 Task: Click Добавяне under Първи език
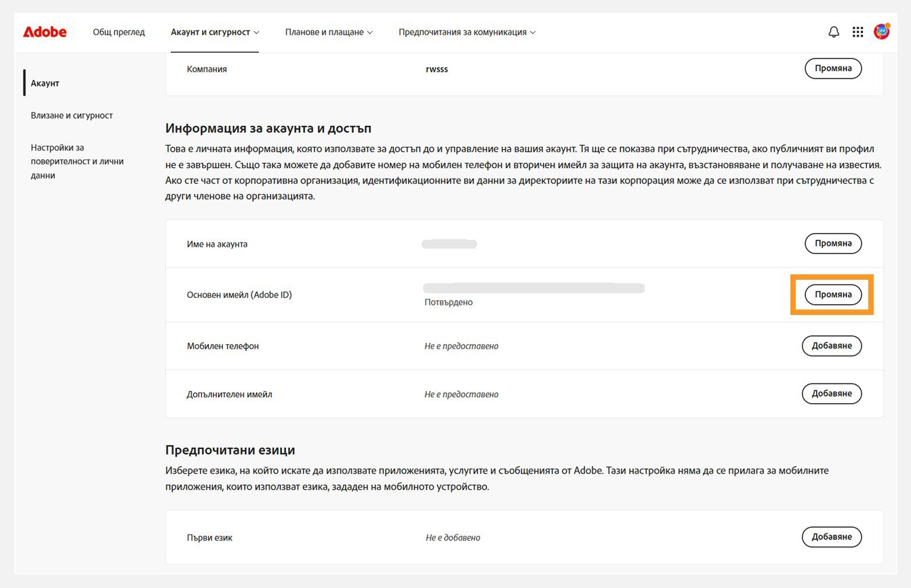tap(832, 537)
